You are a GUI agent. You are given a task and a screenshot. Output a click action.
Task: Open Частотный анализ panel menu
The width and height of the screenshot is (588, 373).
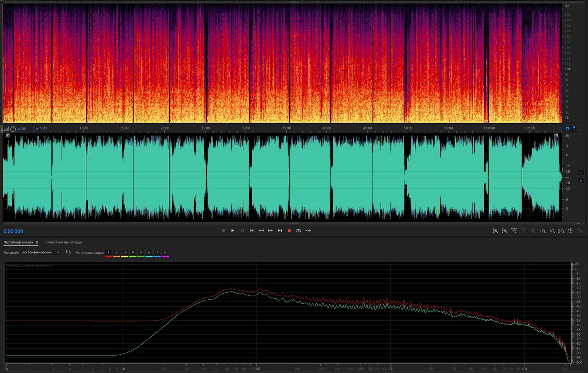[x=37, y=243]
